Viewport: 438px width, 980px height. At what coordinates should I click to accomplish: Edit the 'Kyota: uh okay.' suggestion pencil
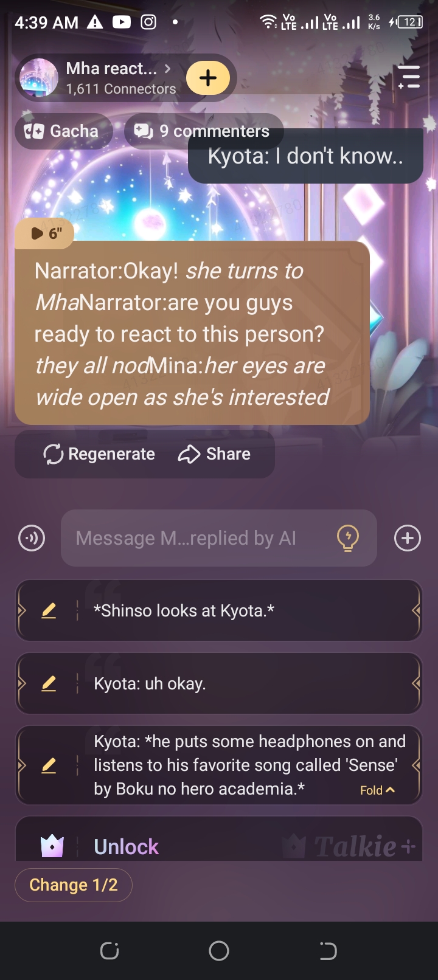pyautogui.click(x=49, y=683)
